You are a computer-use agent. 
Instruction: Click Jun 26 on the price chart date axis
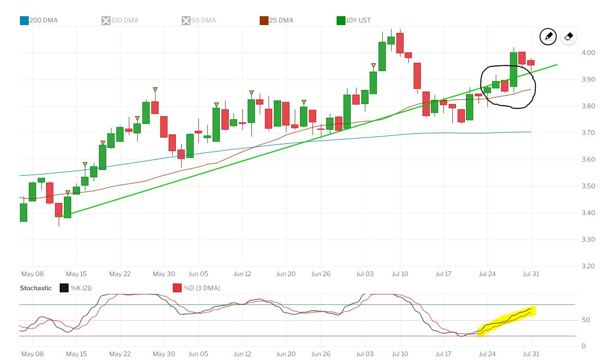pos(321,274)
